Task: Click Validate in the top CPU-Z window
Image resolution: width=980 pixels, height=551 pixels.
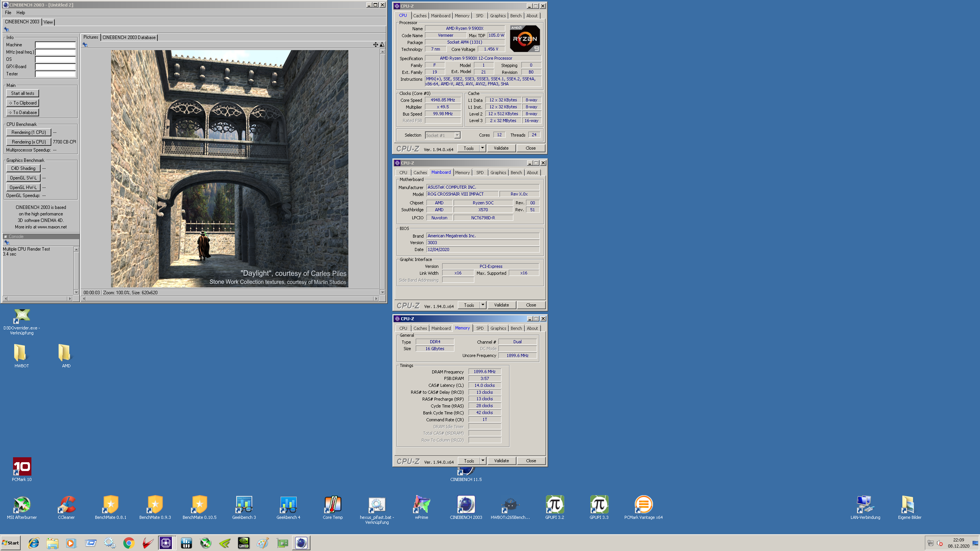Action: click(x=501, y=148)
